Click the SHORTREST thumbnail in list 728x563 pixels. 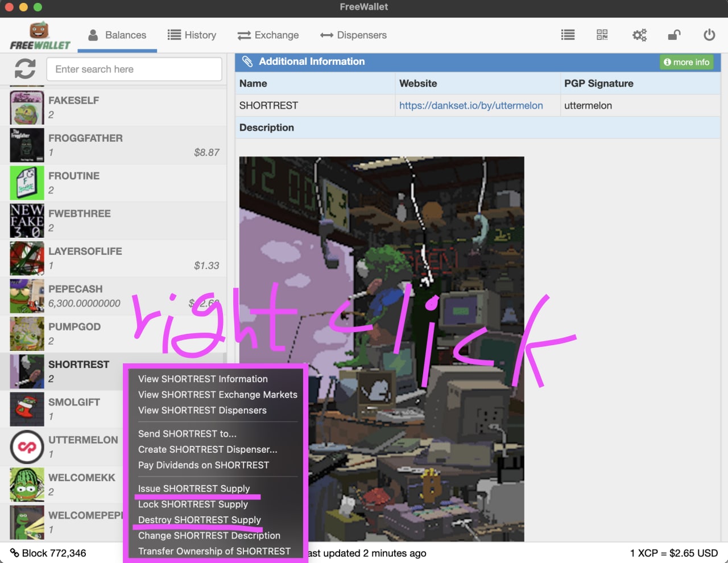(27, 371)
